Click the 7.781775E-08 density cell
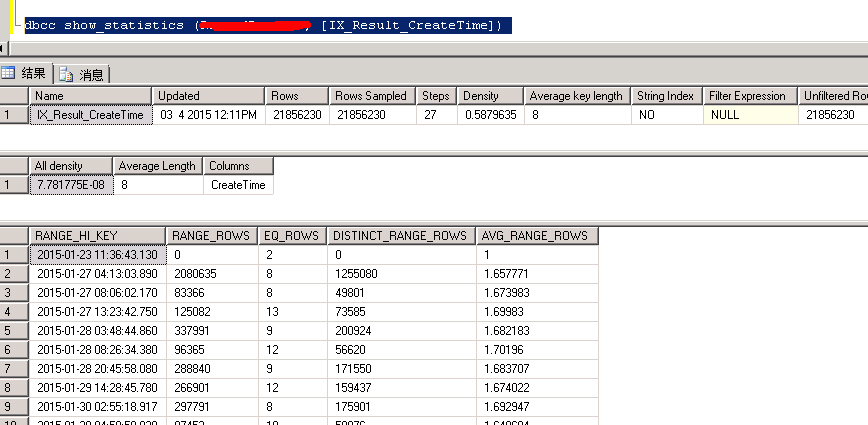 coord(71,185)
